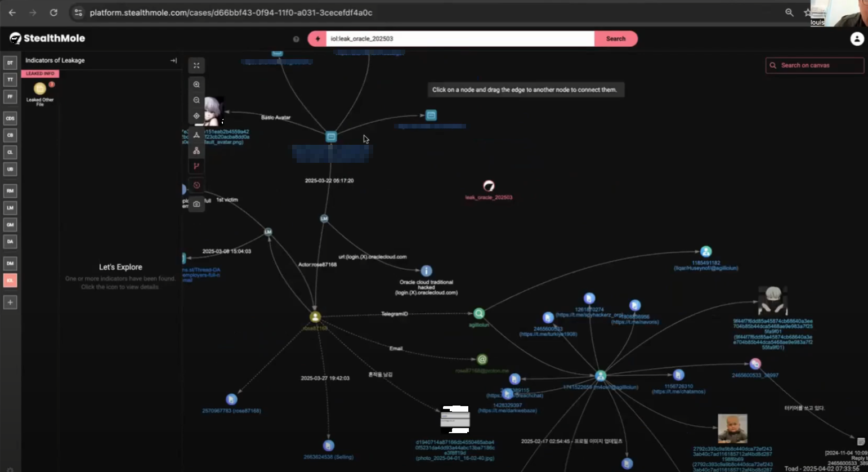This screenshot has width=868, height=472.
Task: Select the 1185491182 user node
Action: click(706, 252)
